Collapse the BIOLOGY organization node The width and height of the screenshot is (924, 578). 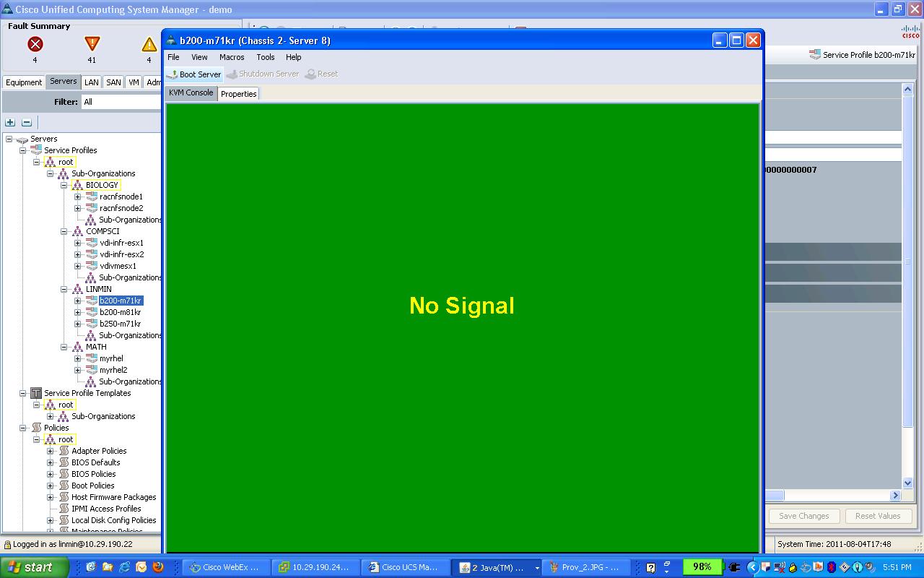[64, 185]
